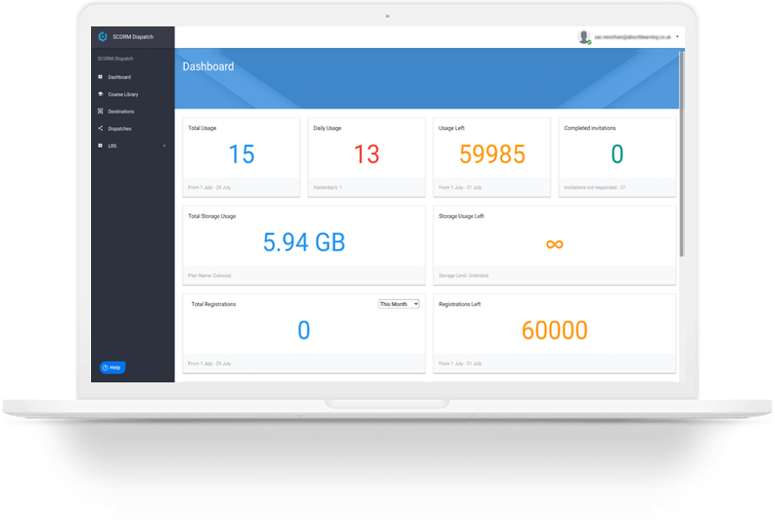Click the Completed invitations value 0

click(617, 155)
